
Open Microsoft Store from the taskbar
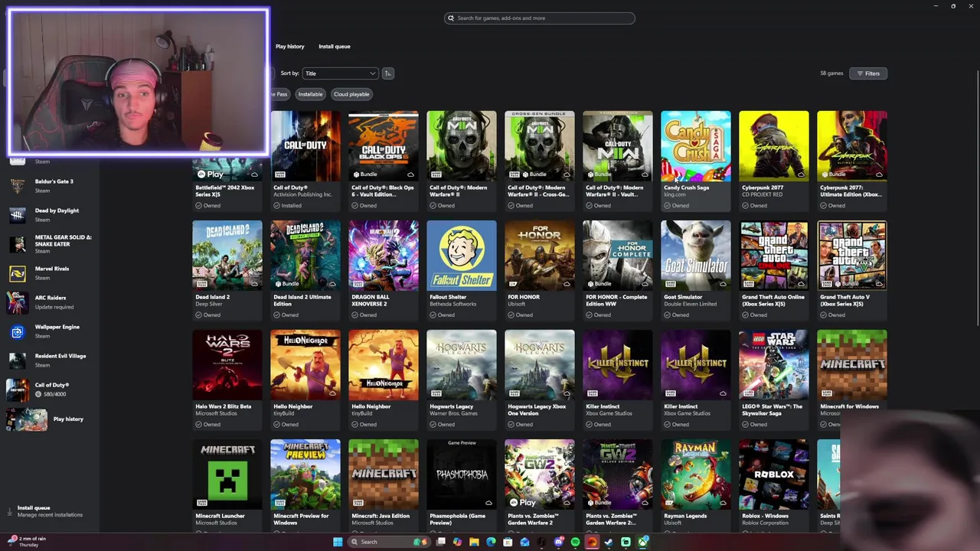pyautogui.click(x=508, y=542)
